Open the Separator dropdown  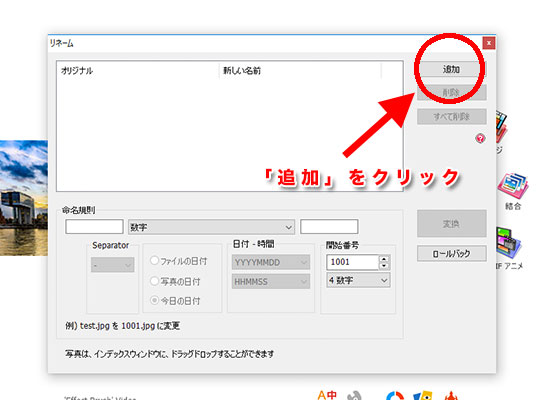pos(112,265)
